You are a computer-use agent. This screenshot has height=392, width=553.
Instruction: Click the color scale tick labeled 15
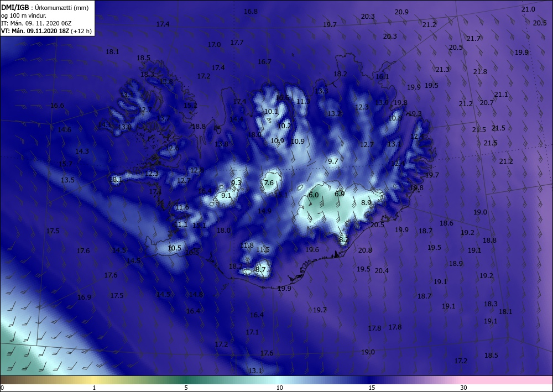(x=372, y=388)
